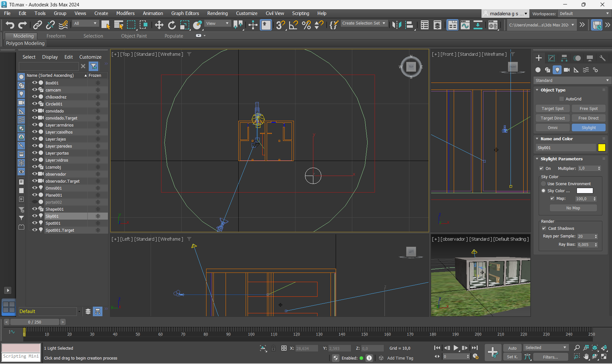Click the Select and Rotate tool
The image size is (612, 364).
click(x=172, y=25)
